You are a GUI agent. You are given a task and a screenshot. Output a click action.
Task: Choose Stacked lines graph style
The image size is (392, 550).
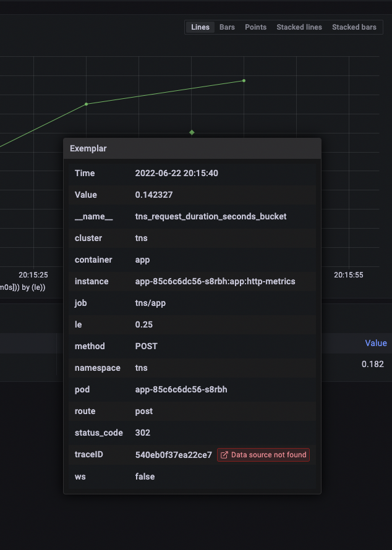tap(299, 27)
